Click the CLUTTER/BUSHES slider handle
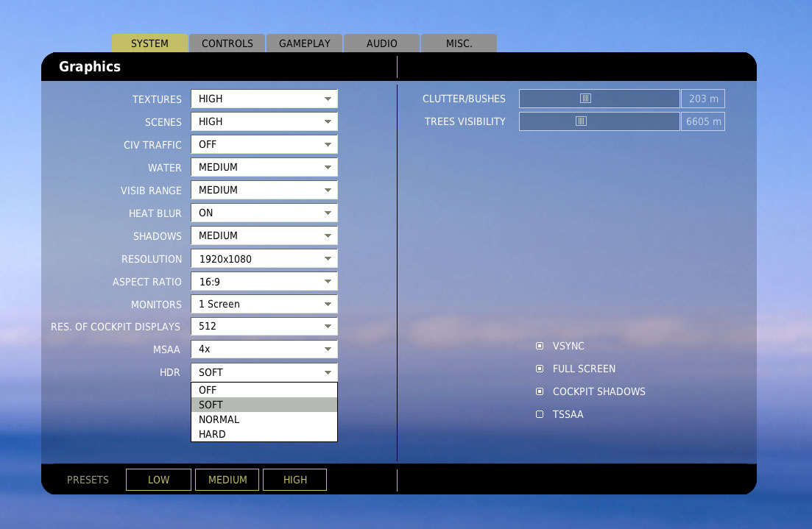Viewport: 812px width, 529px height. point(585,99)
